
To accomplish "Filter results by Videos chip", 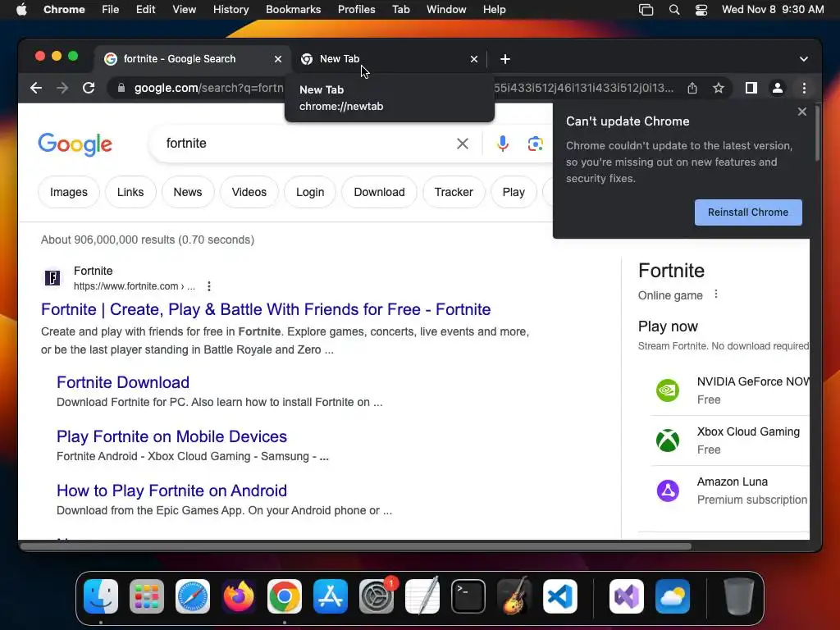I will (249, 192).
